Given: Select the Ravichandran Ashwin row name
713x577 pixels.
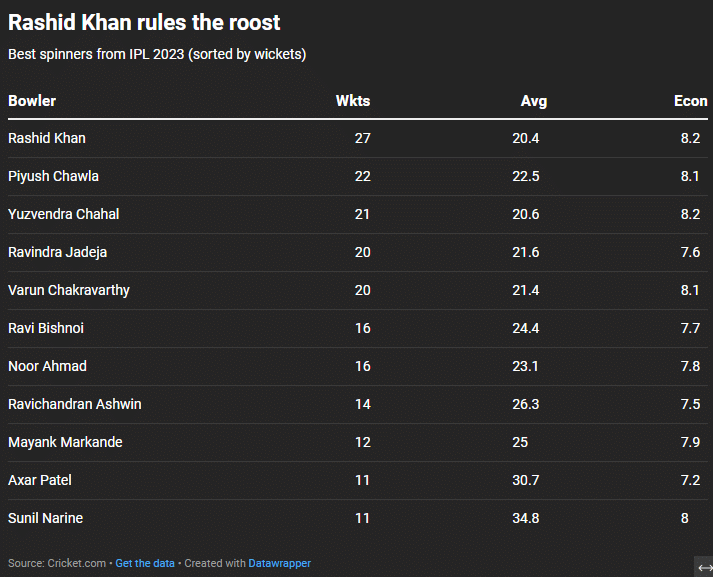Looking at the screenshot, I should (74, 404).
